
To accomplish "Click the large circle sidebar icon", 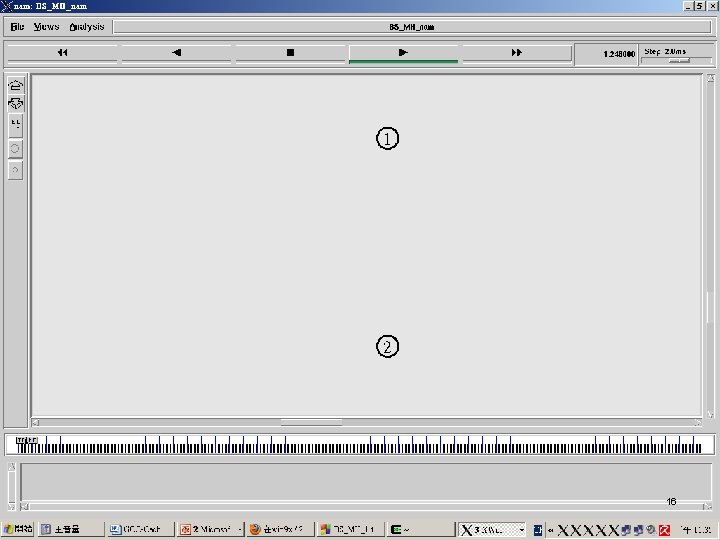I will pyautogui.click(x=15, y=148).
